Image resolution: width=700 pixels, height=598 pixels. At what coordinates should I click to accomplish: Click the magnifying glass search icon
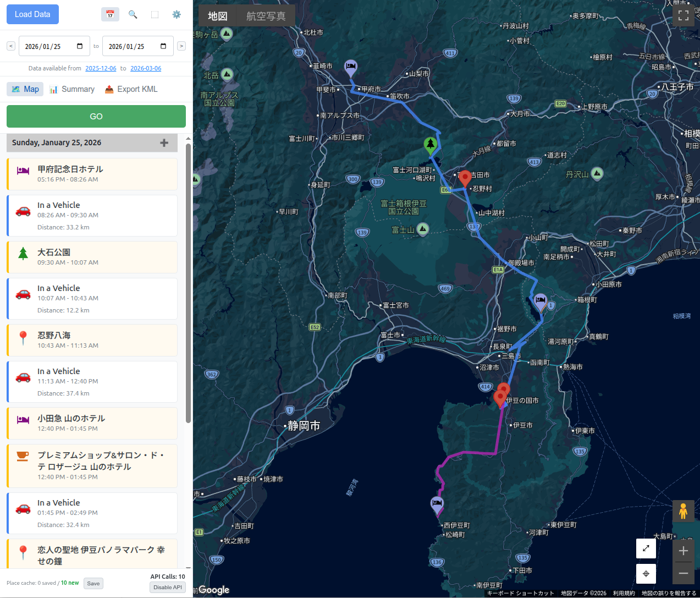coord(133,14)
